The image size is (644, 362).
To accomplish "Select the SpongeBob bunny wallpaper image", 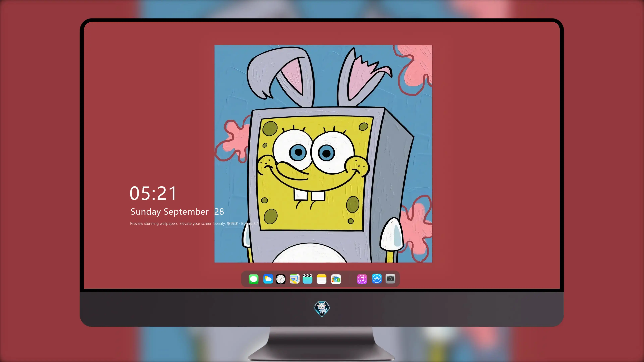I will click(x=323, y=154).
